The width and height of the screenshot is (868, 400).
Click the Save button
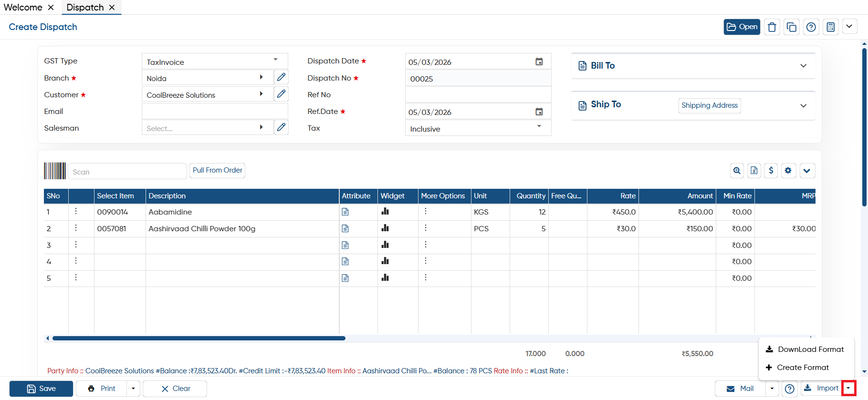(41, 389)
